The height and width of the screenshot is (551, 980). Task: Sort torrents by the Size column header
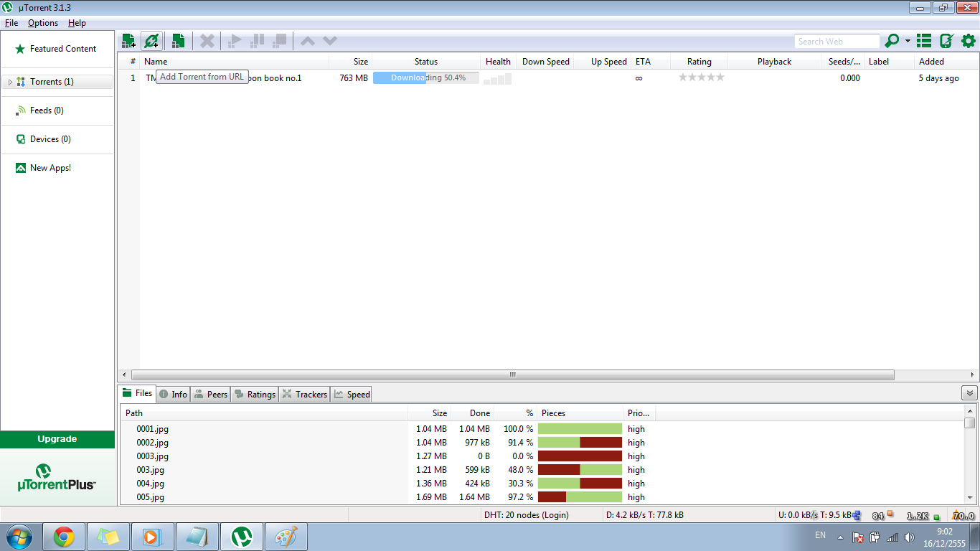[x=351, y=62]
